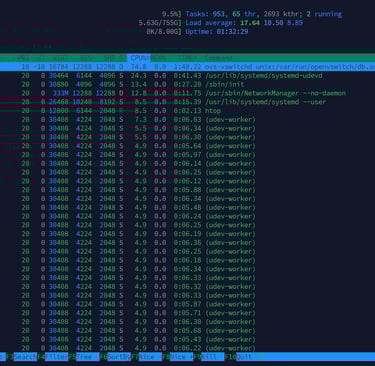Select udev-worker row with time 0:06.32
The width and height of the screenshot is (375, 366).
(187, 287)
